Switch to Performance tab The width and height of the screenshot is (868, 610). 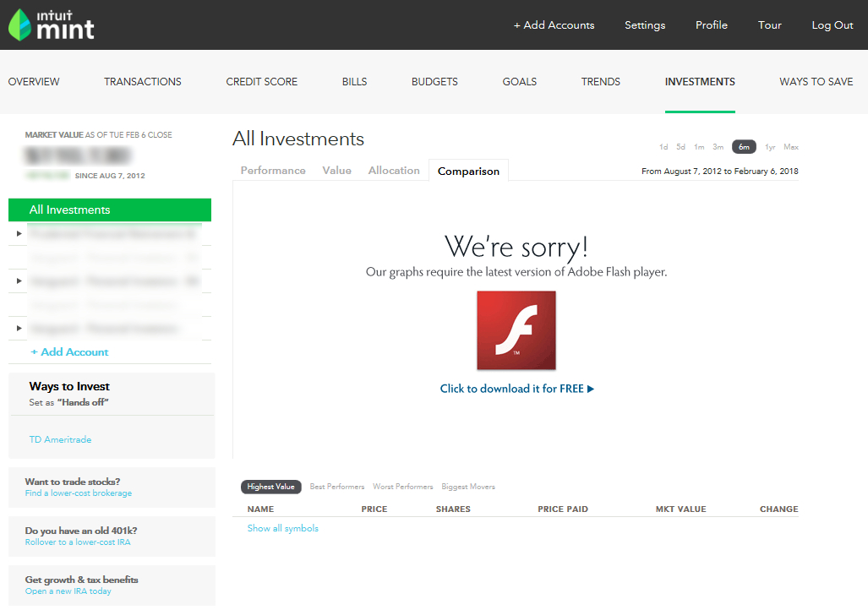pyautogui.click(x=273, y=171)
